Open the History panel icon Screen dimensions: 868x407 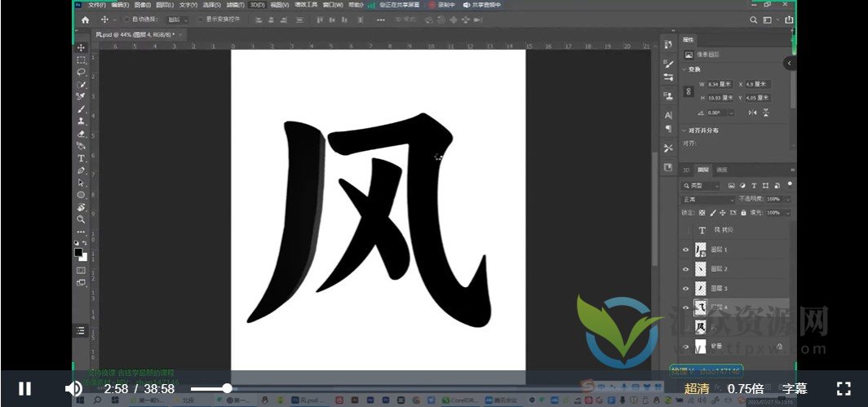(668, 45)
